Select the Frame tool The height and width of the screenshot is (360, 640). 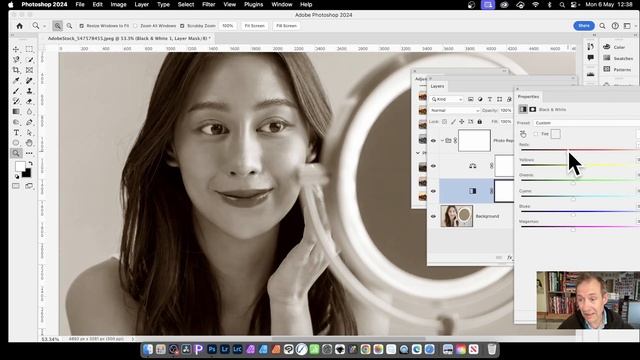29,70
